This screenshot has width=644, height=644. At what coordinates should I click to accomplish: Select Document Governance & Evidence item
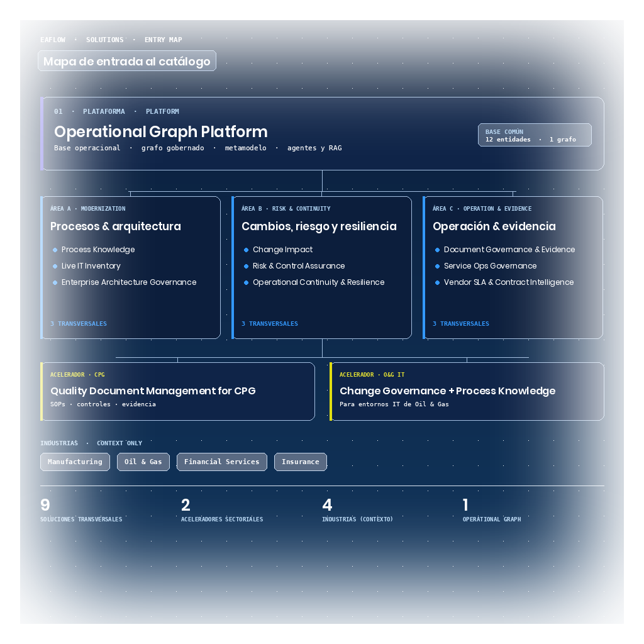coord(509,250)
